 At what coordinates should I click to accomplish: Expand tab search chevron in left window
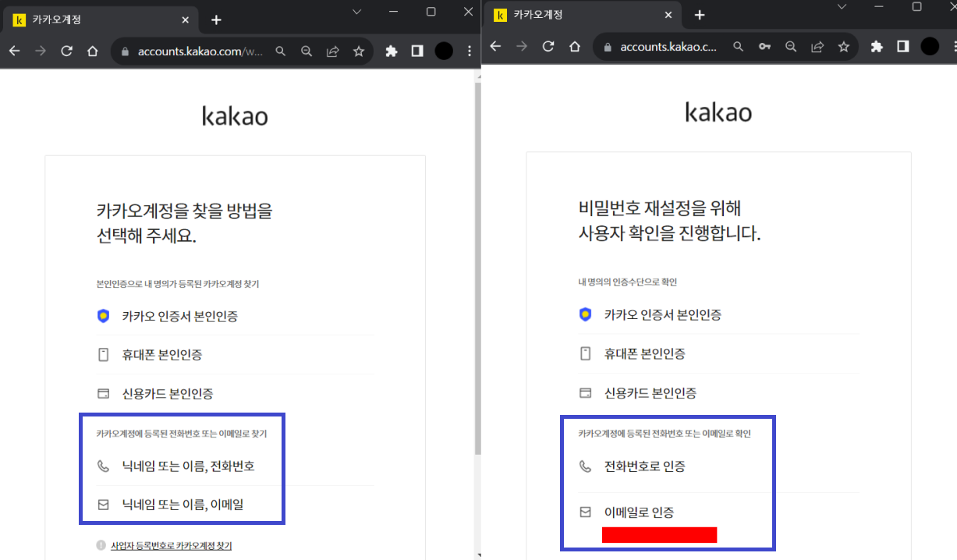(356, 12)
